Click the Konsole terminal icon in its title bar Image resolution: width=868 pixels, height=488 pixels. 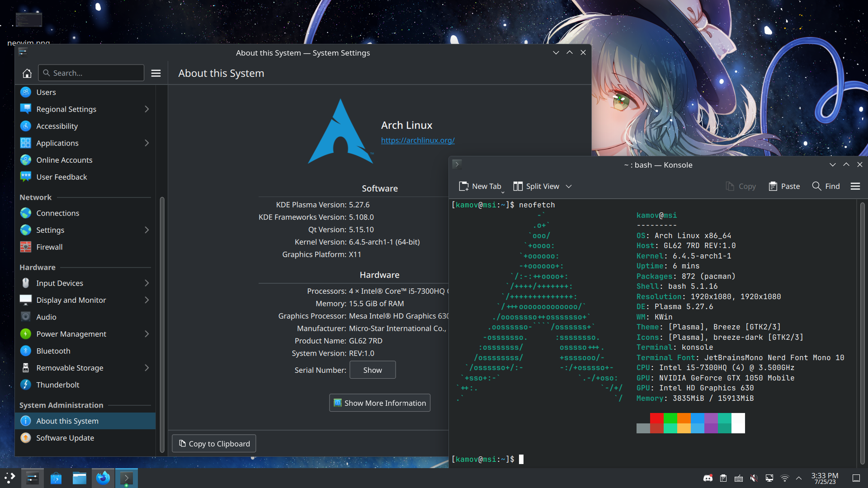tap(457, 164)
